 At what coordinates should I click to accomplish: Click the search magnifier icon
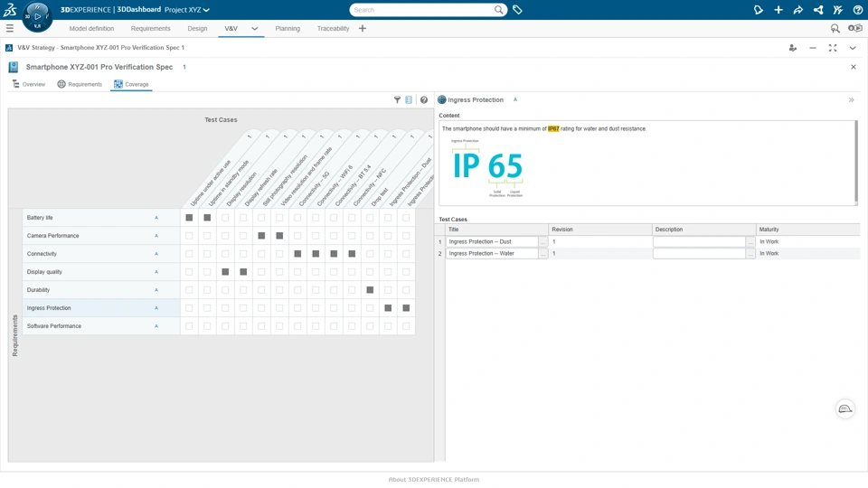pyautogui.click(x=499, y=9)
